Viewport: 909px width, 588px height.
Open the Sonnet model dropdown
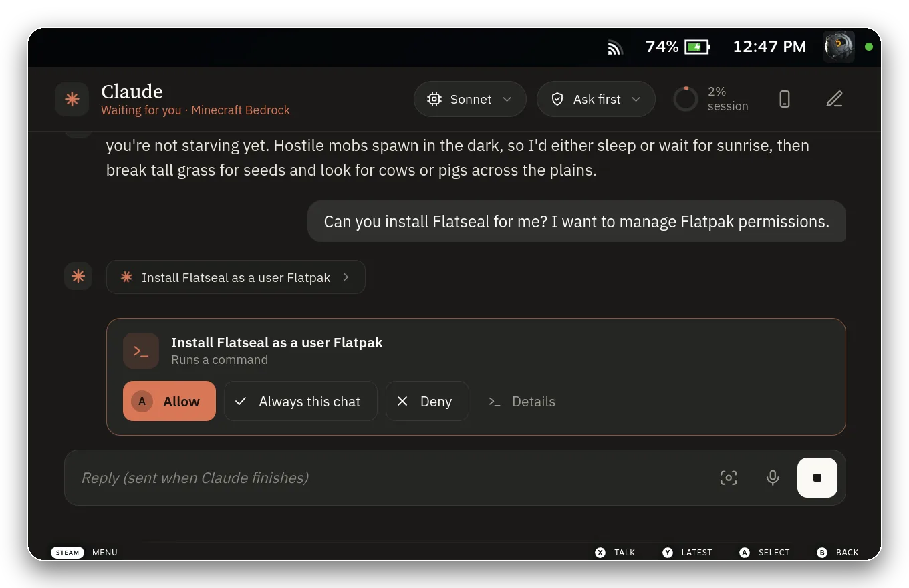pyautogui.click(x=470, y=99)
